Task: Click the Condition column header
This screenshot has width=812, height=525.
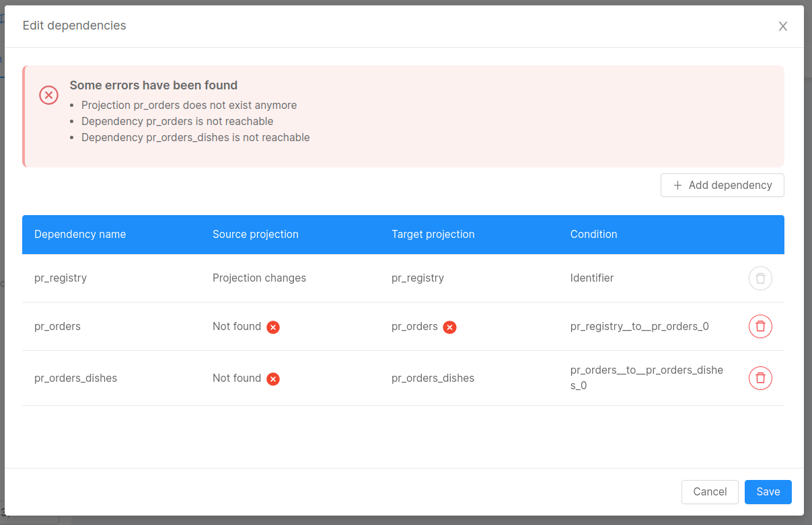Action: point(593,235)
